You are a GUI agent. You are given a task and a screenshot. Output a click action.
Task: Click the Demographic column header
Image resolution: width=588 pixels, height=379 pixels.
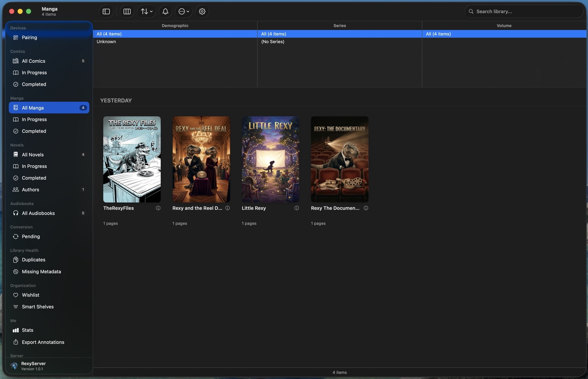coord(175,25)
